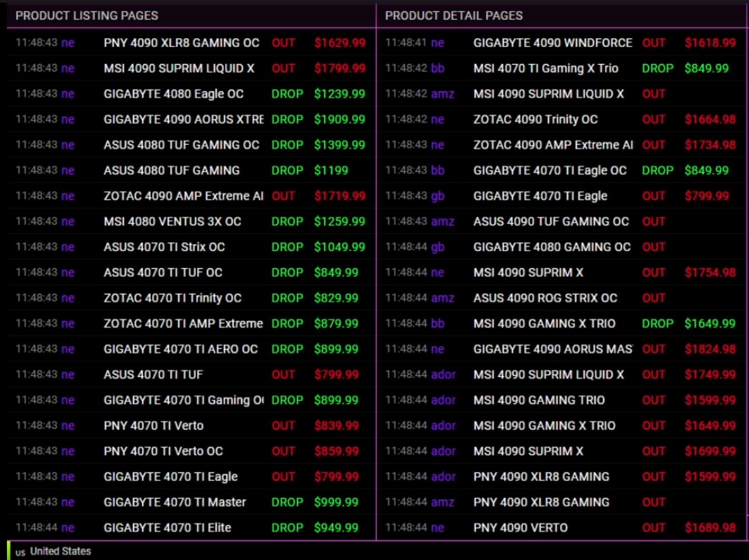Screen dimensions: 749x560
Task: Click DROP status of MSI 4080 VENTUS 3X OC
Action: 287,221
